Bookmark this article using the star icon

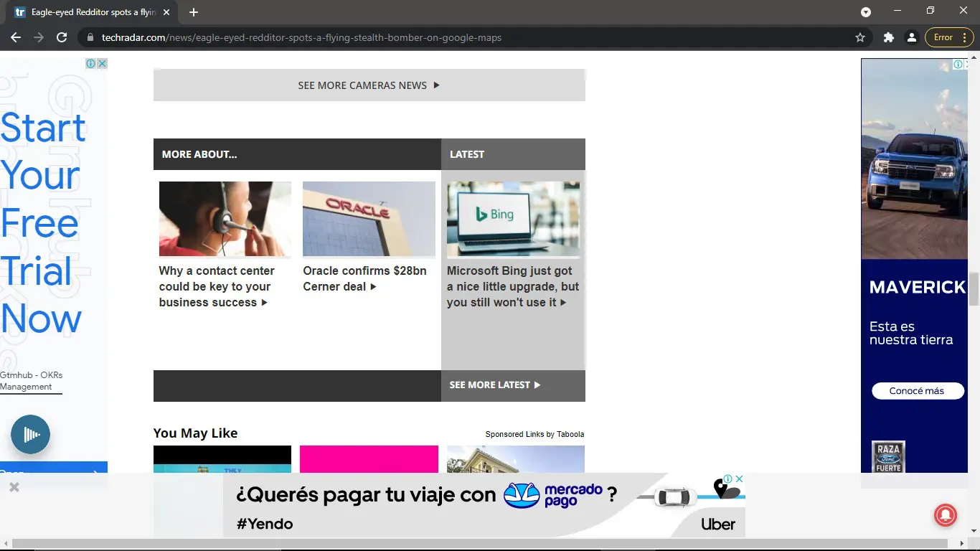(x=859, y=37)
